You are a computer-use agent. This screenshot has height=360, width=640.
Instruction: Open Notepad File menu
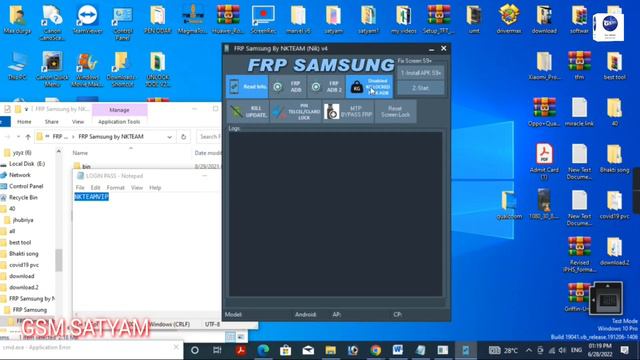pyautogui.click(x=80, y=187)
